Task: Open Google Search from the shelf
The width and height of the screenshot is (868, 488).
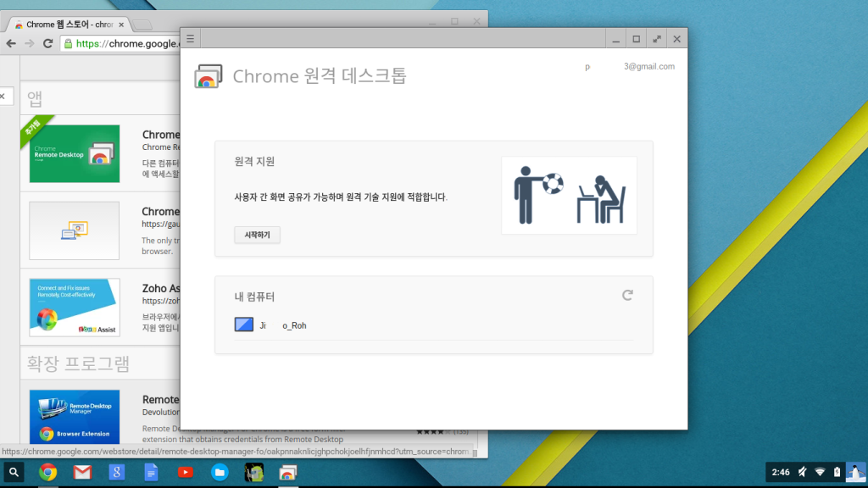Action: [x=117, y=473]
